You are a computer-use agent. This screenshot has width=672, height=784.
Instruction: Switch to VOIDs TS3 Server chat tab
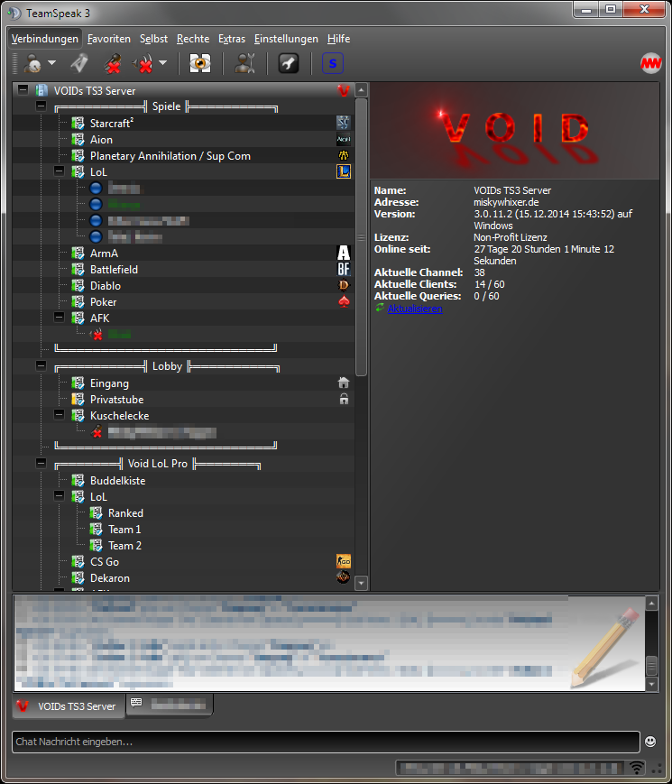click(69, 706)
